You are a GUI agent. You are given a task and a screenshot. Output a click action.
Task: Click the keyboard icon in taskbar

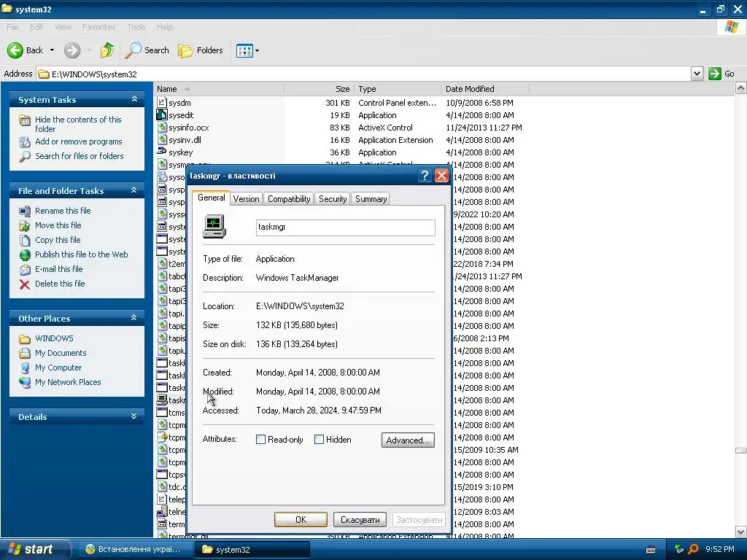pyautogui.click(x=651, y=550)
